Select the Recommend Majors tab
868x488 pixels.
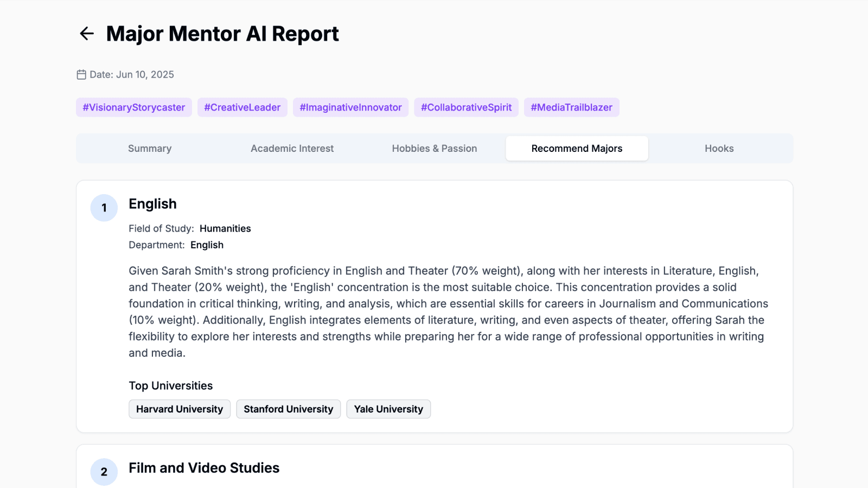[x=577, y=149]
